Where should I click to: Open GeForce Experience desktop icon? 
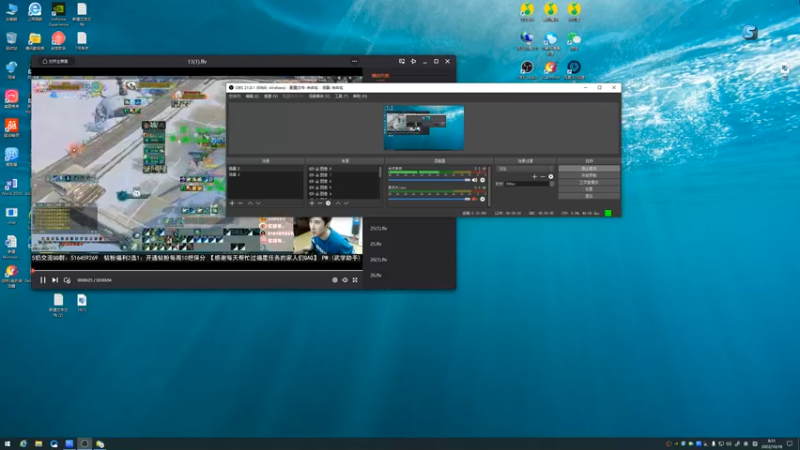(x=58, y=14)
